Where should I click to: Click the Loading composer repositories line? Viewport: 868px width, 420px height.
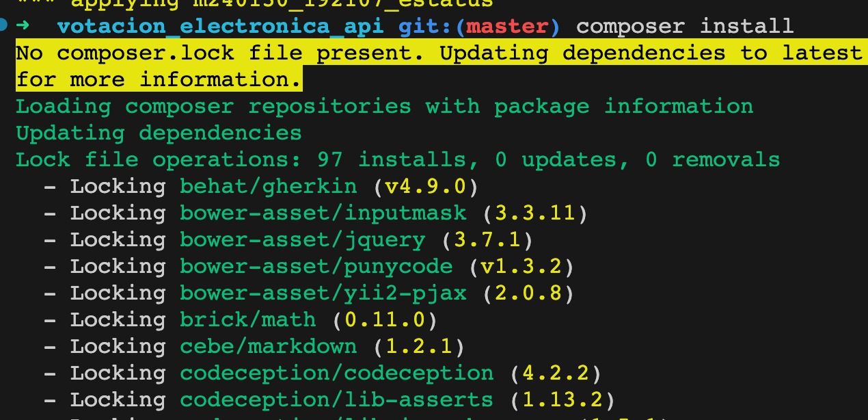[x=384, y=107]
